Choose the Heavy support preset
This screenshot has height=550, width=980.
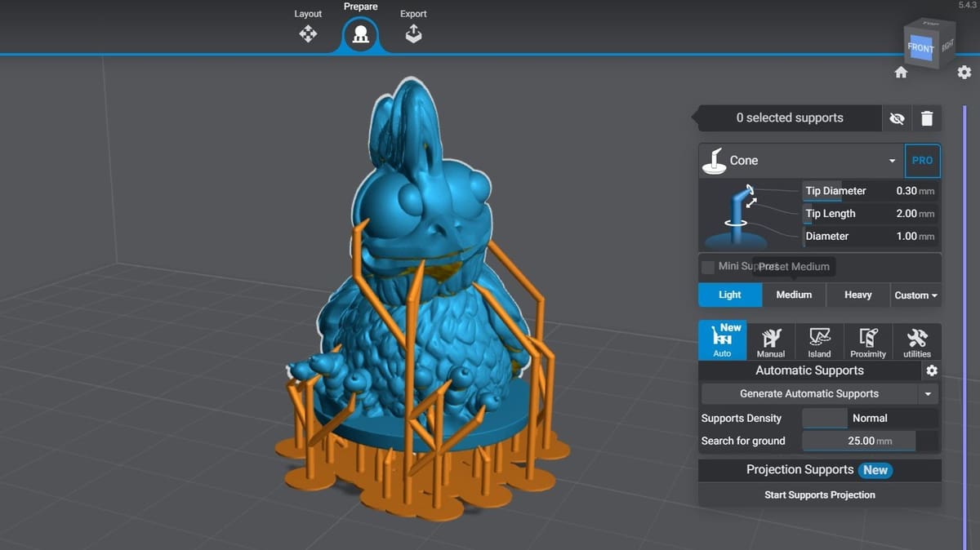coord(857,295)
